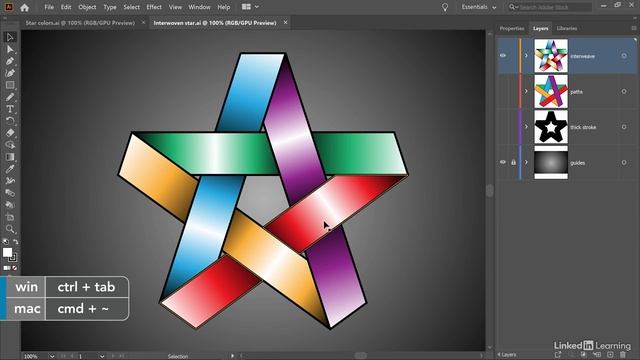Click Create New Sublayer icon
Image resolution: width=640 pixels, height=360 pixels.
[x=597, y=355]
